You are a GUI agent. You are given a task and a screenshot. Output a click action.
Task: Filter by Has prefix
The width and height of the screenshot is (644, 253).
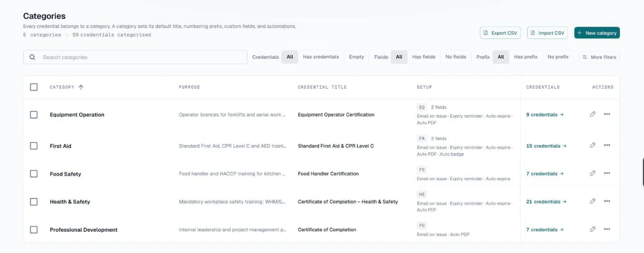pyautogui.click(x=526, y=57)
